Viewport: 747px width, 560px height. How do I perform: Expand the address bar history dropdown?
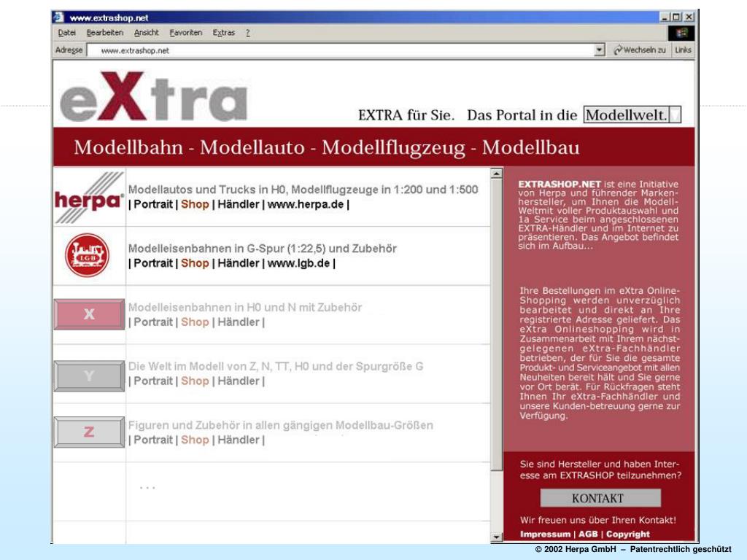coord(600,50)
